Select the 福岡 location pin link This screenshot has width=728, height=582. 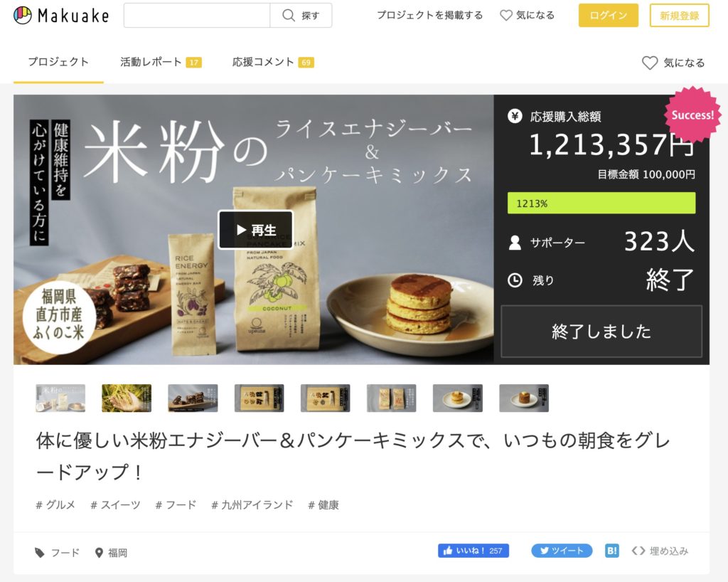click(x=111, y=552)
